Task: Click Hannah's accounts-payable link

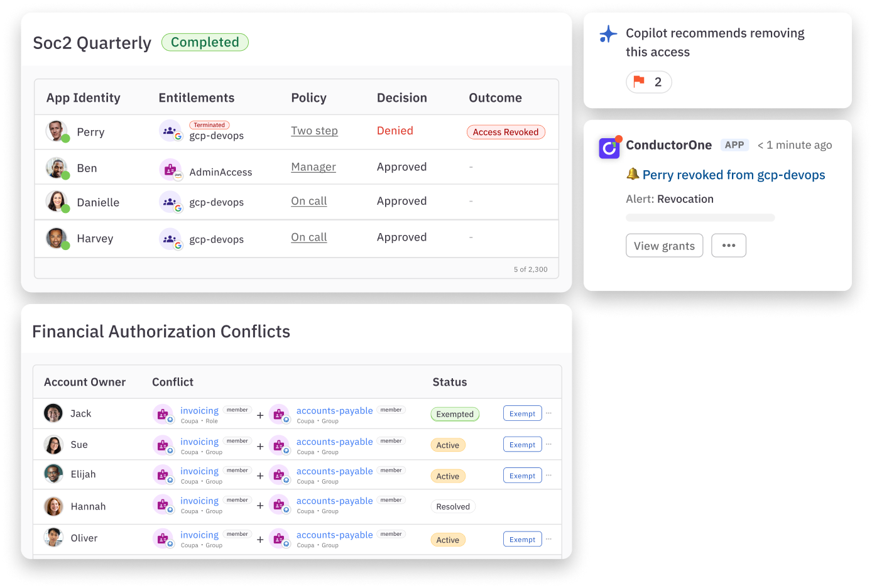Action: click(334, 501)
